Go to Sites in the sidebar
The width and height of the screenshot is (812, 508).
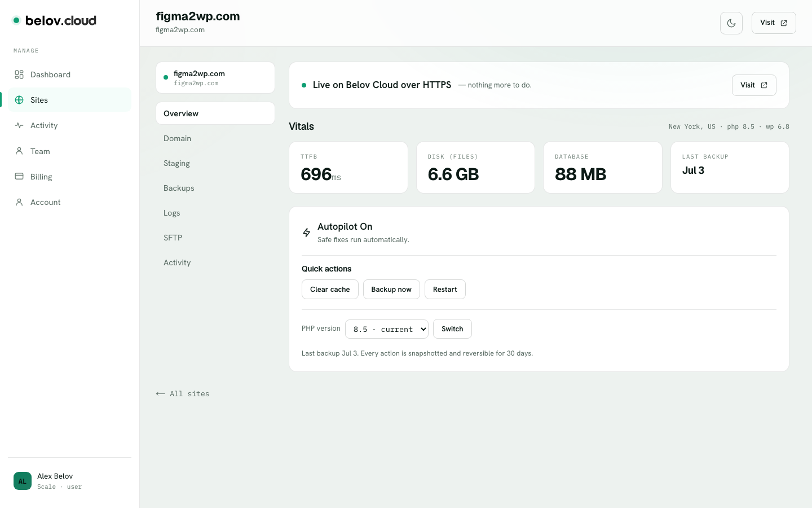click(x=69, y=100)
